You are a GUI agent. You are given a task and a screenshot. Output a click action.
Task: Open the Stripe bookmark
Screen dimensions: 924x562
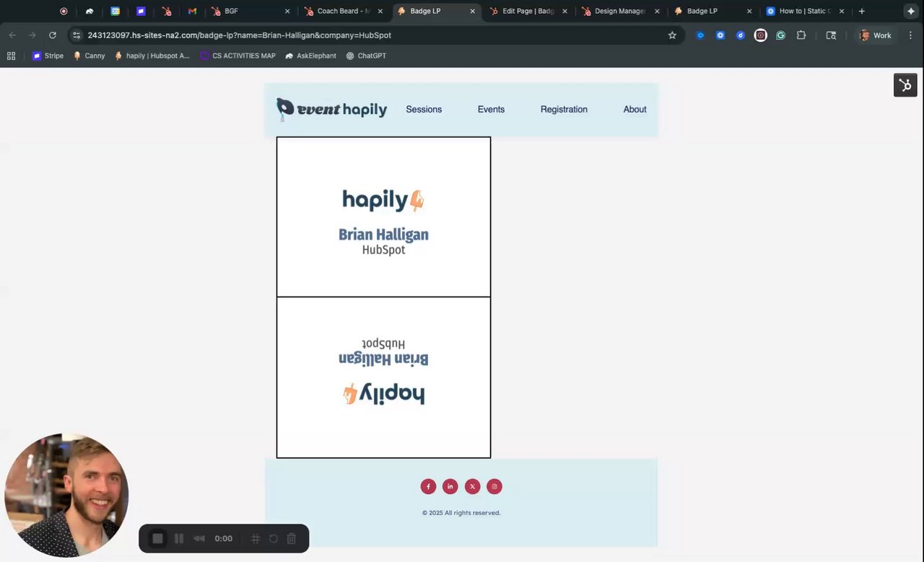[x=48, y=56]
